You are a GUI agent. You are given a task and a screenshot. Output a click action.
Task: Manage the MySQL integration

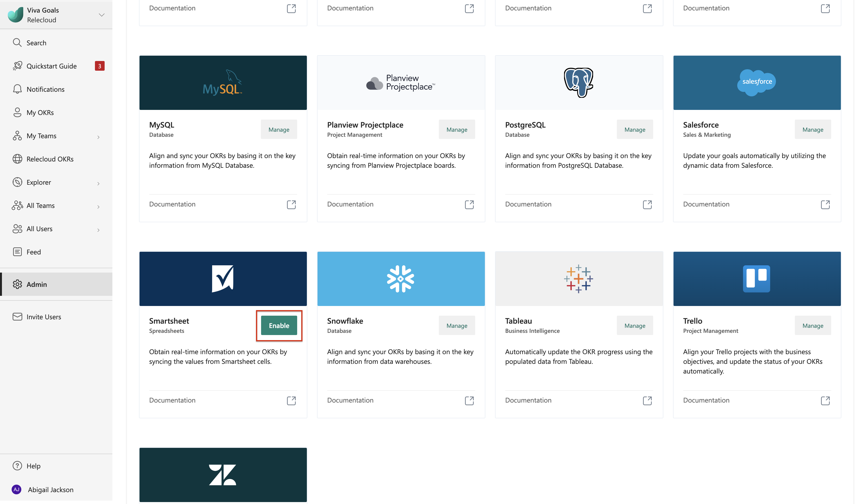279,130
